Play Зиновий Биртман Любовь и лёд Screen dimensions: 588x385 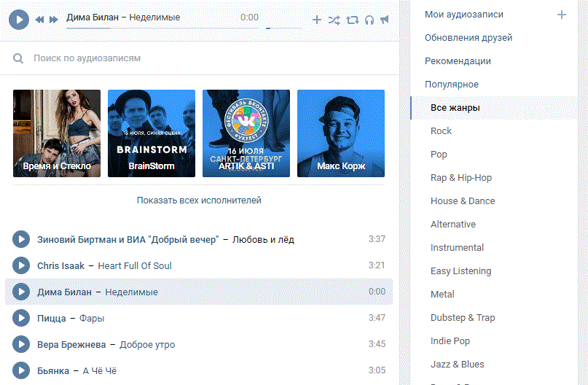click(21, 239)
